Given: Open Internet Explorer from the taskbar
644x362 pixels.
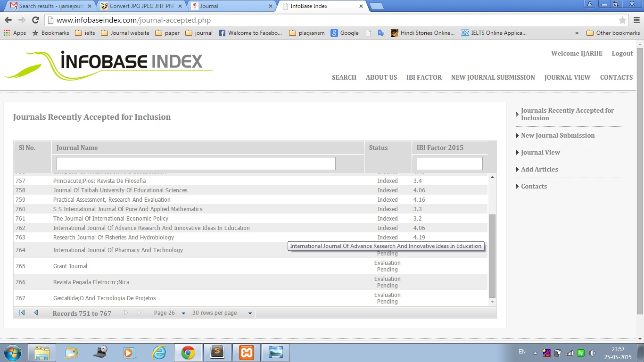Looking at the screenshot, I should coord(159,353).
